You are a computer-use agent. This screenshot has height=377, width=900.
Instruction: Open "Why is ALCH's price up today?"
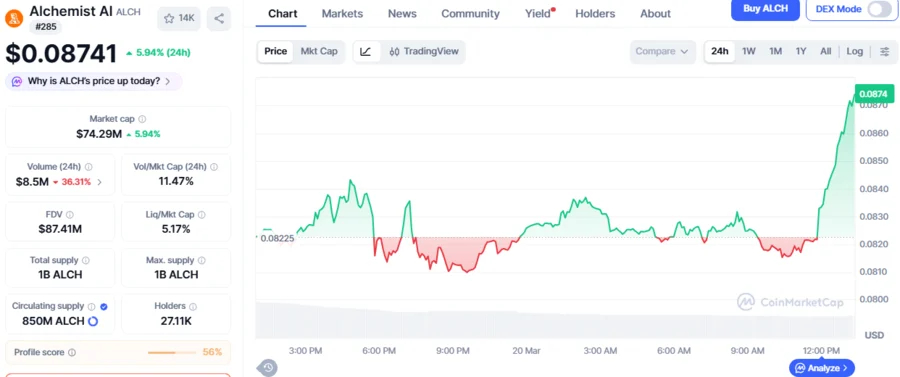coord(94,81)
